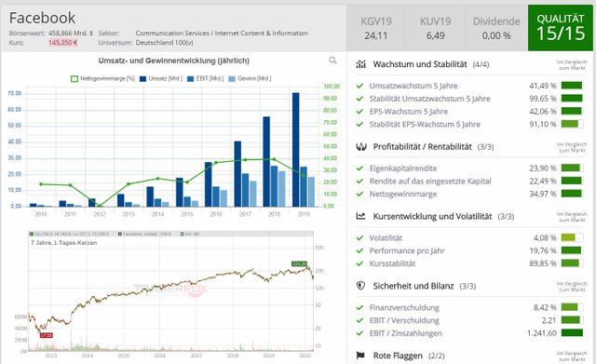Hide the Gewinn legend series
The width and height of the screenshot is (596, 364).
pyautogui.click(x=250, y=78)
